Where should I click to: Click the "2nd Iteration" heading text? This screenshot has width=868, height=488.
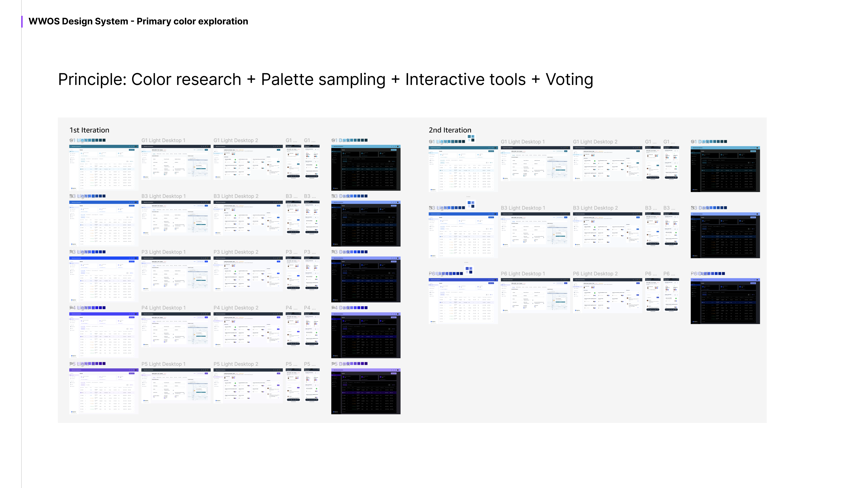pos(450,130)
